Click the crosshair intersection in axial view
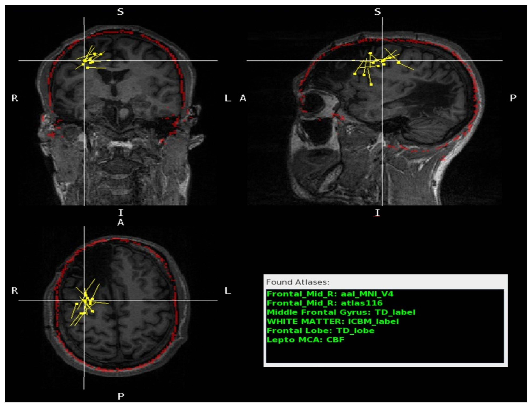 (x=84, y=300)
